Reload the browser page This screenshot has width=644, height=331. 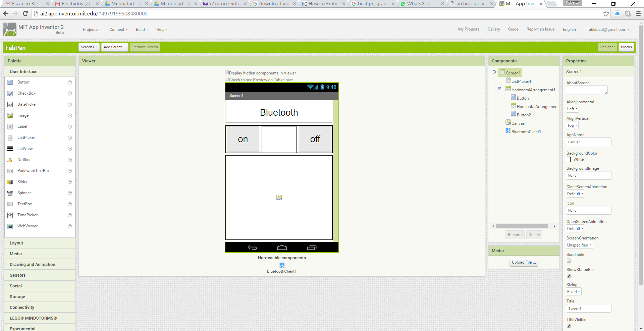click(x=25, y=13)
